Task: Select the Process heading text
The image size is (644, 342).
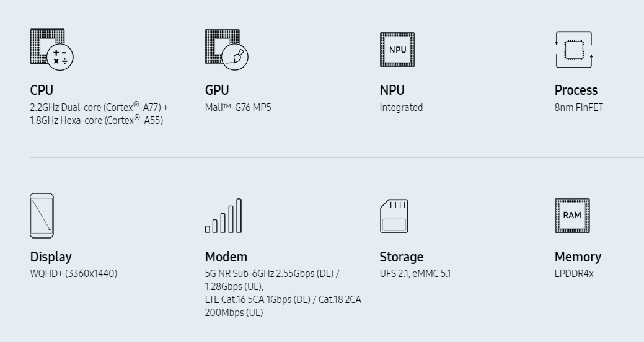Action: pos(576,90)
